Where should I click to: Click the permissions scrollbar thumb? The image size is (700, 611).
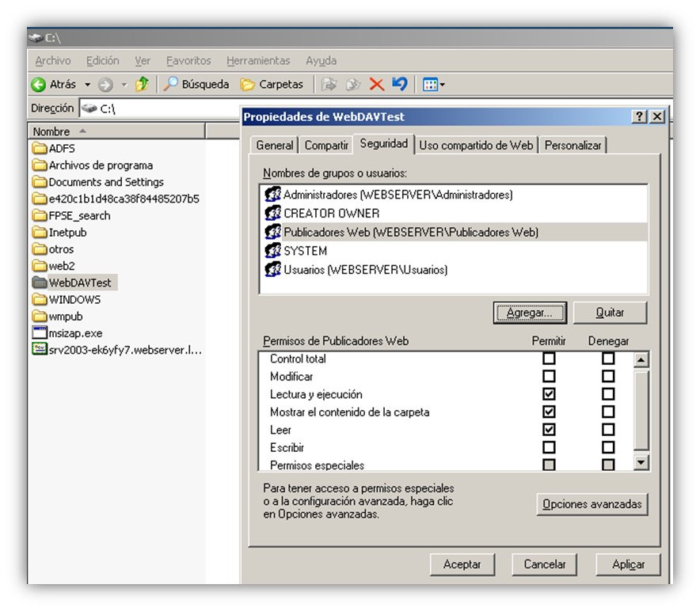point(641,410)
